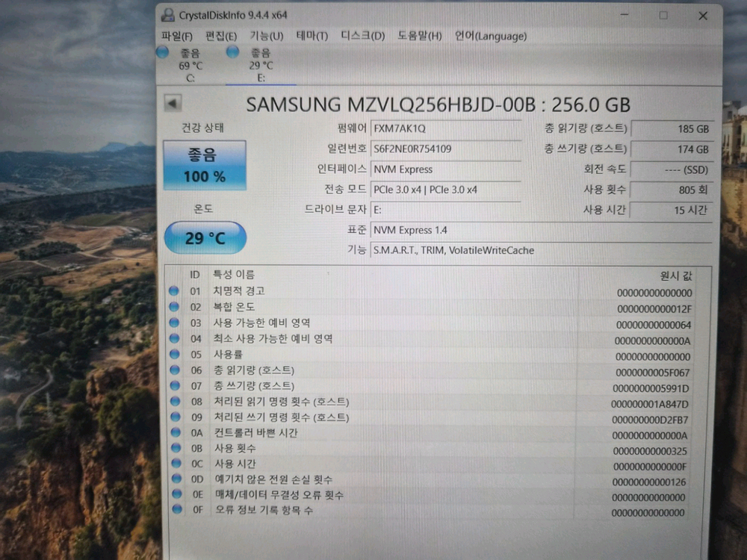Click the 29°C temperature display button
The height and width of the screenshot is (560, 747).
click(x=204, y=237)
